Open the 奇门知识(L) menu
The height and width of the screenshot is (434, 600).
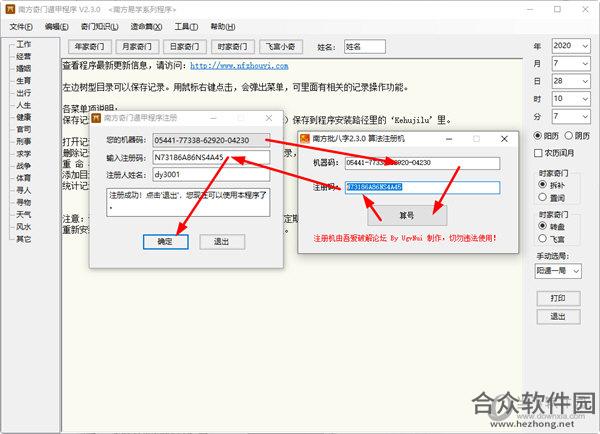pyautogui.click(x=99, y=27)
